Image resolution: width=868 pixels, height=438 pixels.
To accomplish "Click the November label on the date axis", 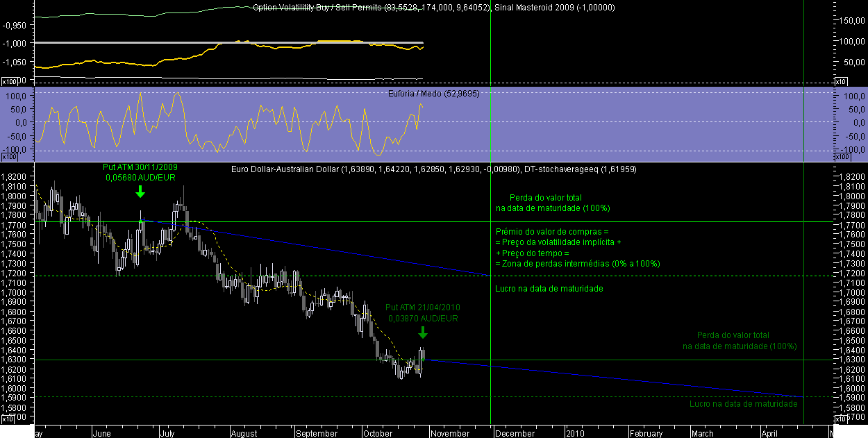I will [x=449, y=433].
